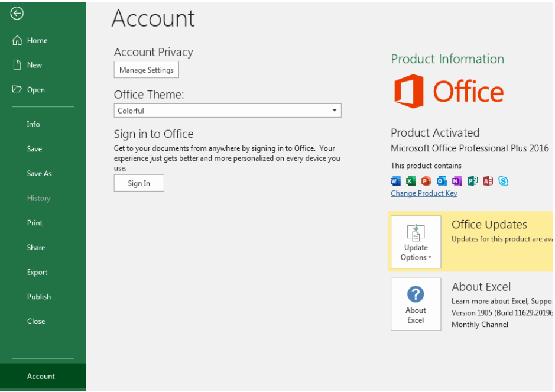Click the Office Theme label
Viewport: 555px width, 392px height.
[149, 95]
